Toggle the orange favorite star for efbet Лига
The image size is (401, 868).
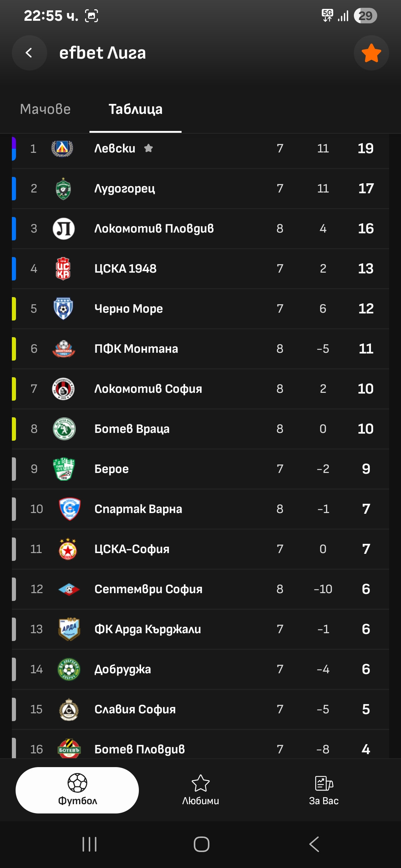click(x=371, y=53)
